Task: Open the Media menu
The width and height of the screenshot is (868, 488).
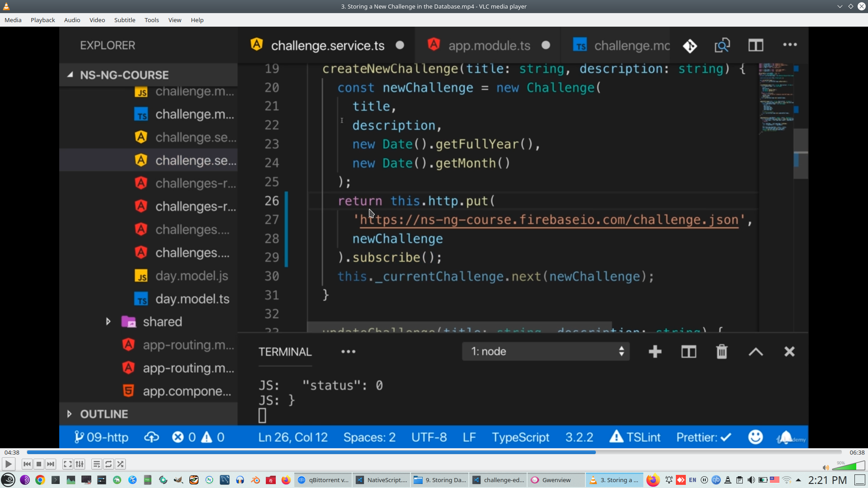Action: (x=13, y=20)
